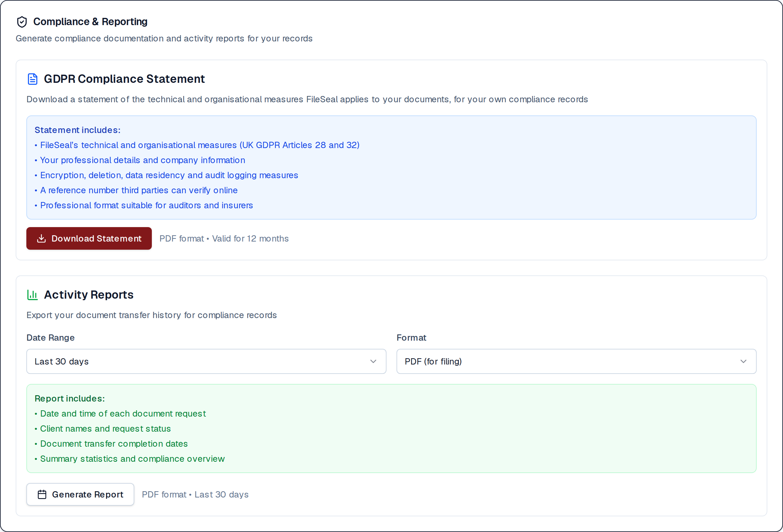Screen dimensions: 783x532
Task: Click the Generate Report button
Action: pyautogui.click(x=80, y=494)
